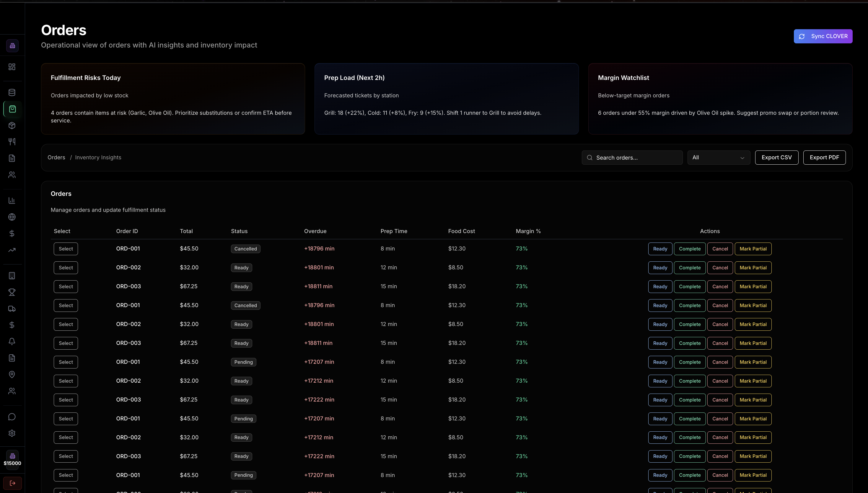Open the chat bubble panel

[12, 417]
